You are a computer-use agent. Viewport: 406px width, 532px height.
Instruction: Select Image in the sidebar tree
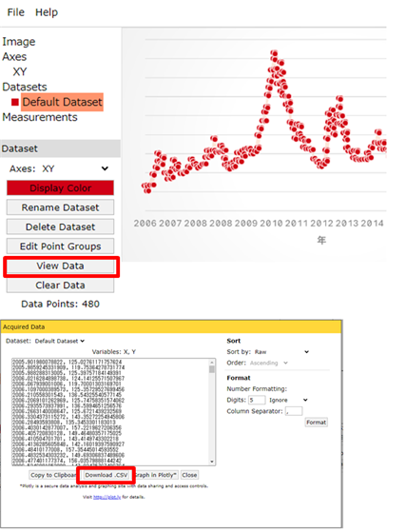(19, 42)
